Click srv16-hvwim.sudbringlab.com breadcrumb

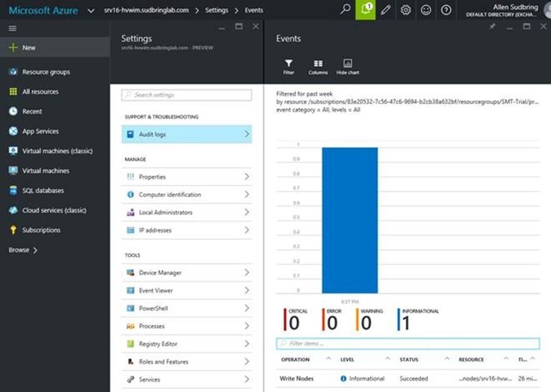point(146,10)
